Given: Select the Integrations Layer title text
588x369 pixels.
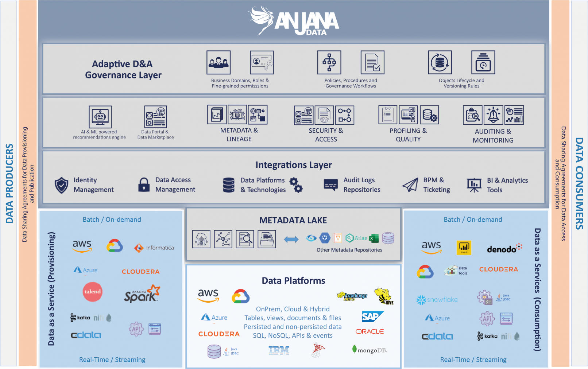Looking at the screenshot, I should [293, 165].
